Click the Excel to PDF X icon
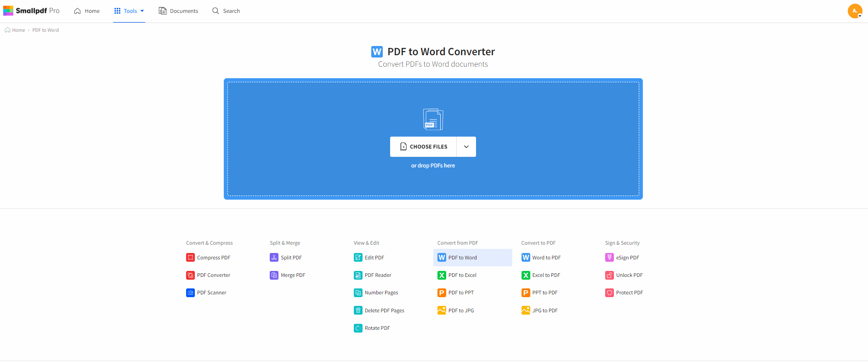The height and width of the screenshot is (362, 868). 526,275
